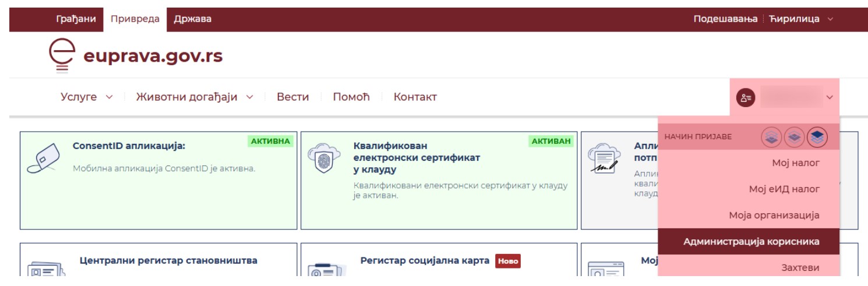Select Администрација корисника from user menu

tap(751, 242)
